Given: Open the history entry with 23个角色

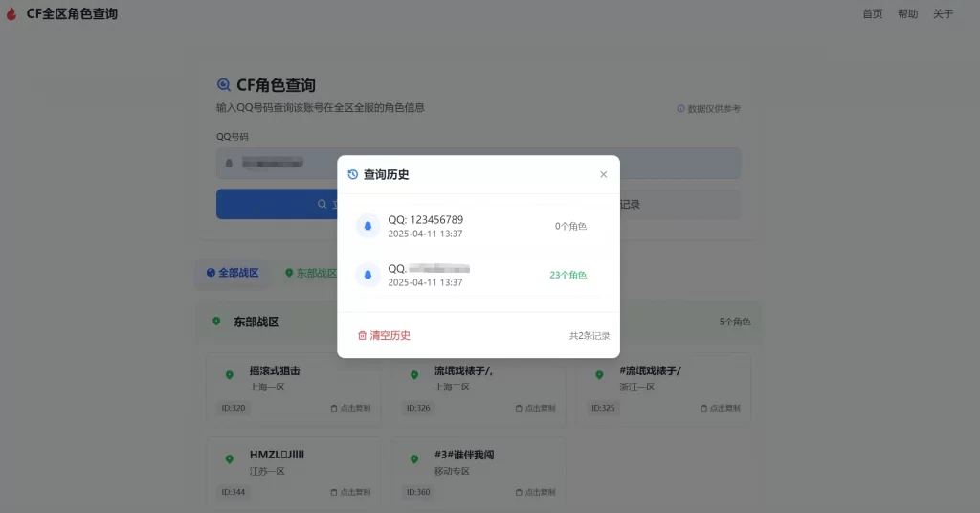Looking at the screenshot, I should [479, 275].
